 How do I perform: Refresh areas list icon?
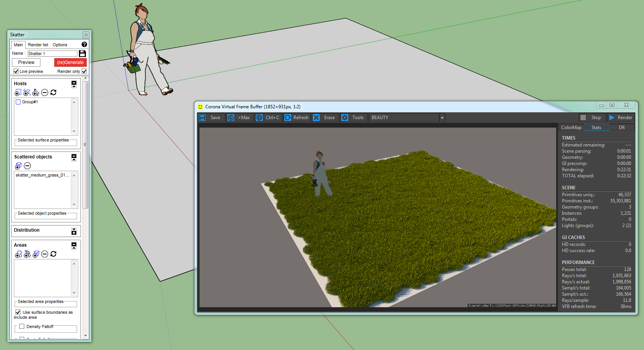[x=54, y=254]
